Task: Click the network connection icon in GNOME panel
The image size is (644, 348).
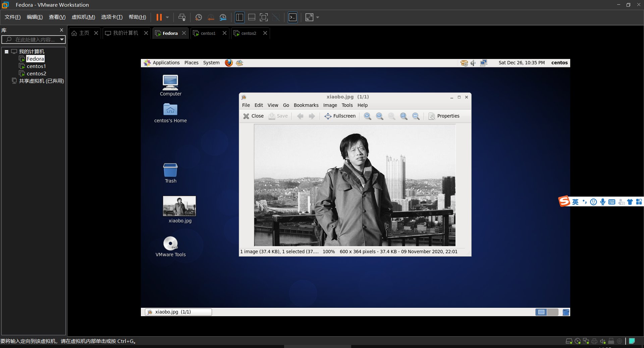Action: pos(483,63)
